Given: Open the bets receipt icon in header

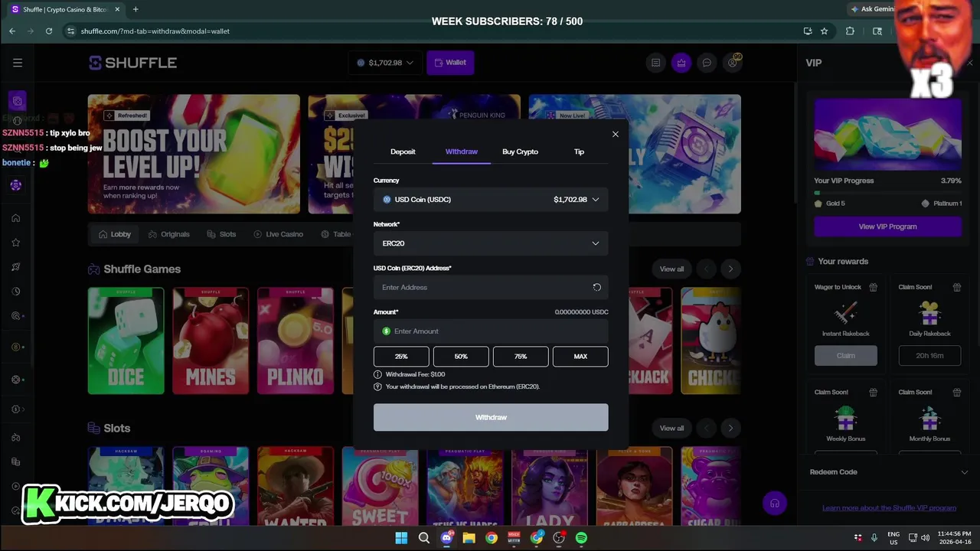Looking at the screenshot, I should coord(655,63).
